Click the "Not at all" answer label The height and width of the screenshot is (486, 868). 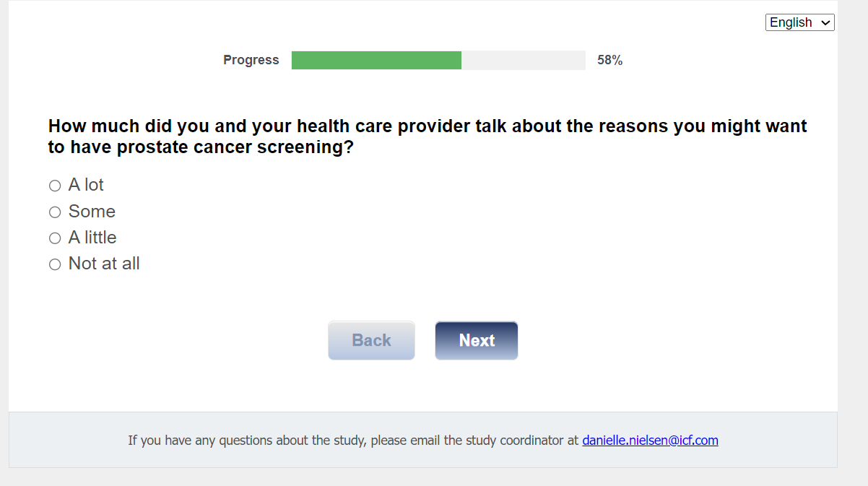(x=104, y=264)
